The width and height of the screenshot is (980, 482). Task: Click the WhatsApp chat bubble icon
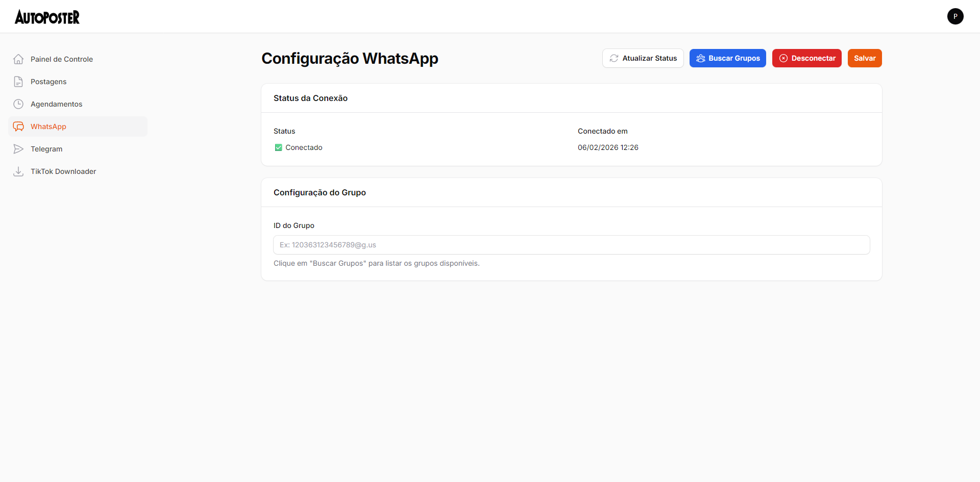point(18,126)
